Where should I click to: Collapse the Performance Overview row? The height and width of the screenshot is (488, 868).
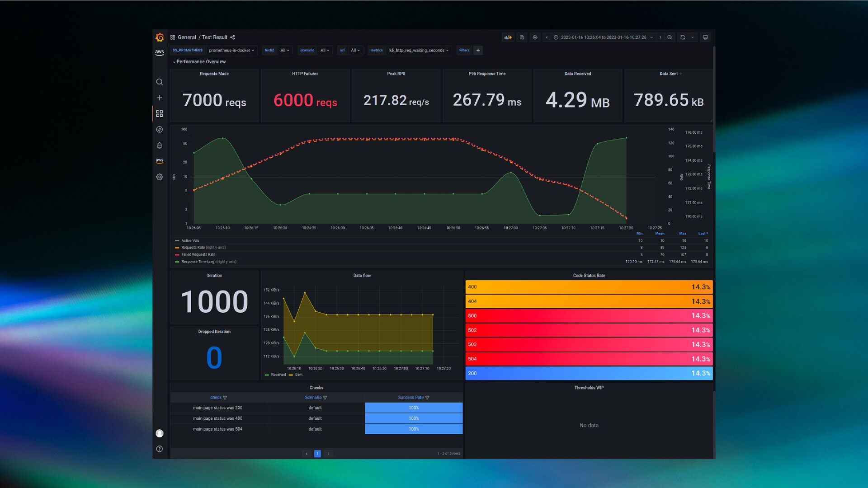point(200,62)
